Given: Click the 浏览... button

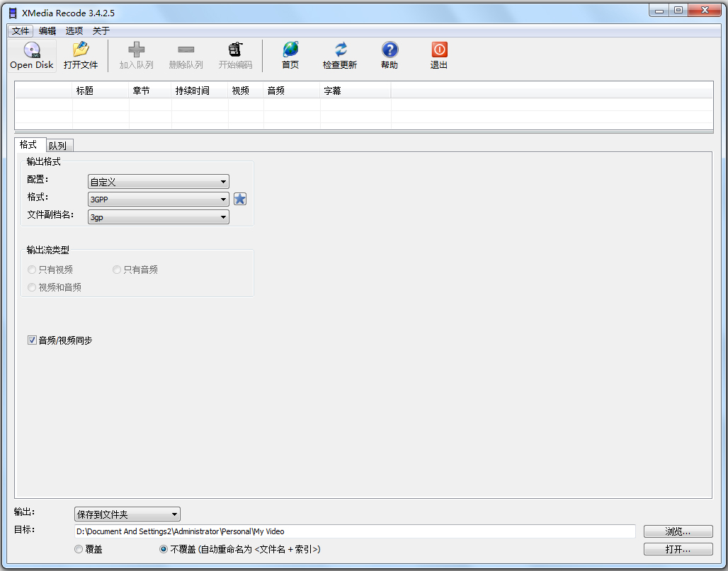Looking at the screenshot, I should [x=678, y=531].
